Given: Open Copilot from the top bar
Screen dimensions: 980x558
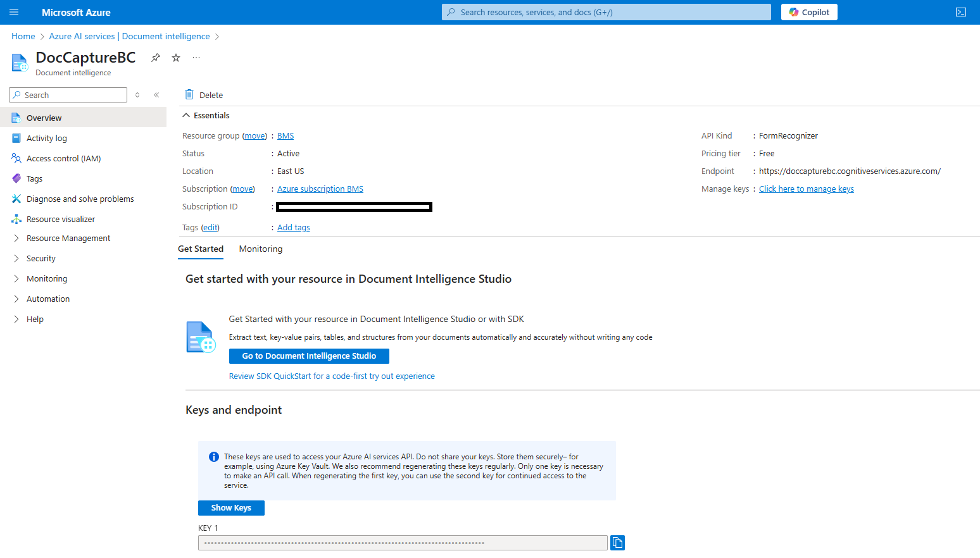Looking at the screenshot, I should click(809, 12).
